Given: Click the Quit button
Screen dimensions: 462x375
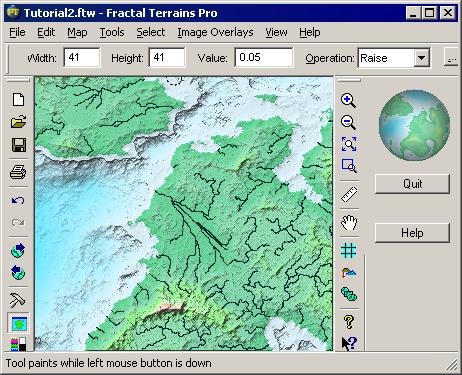Looking at the screenshot, I should 412,184.
